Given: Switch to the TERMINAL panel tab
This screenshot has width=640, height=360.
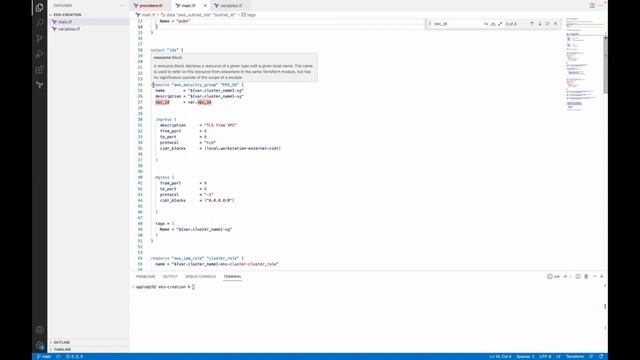Looking at the screenshot, I should [232, 276].
